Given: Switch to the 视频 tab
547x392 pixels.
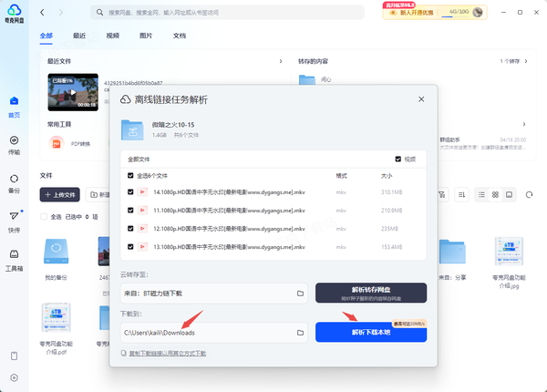Looking at the screenshot, I should click(112, 36).
